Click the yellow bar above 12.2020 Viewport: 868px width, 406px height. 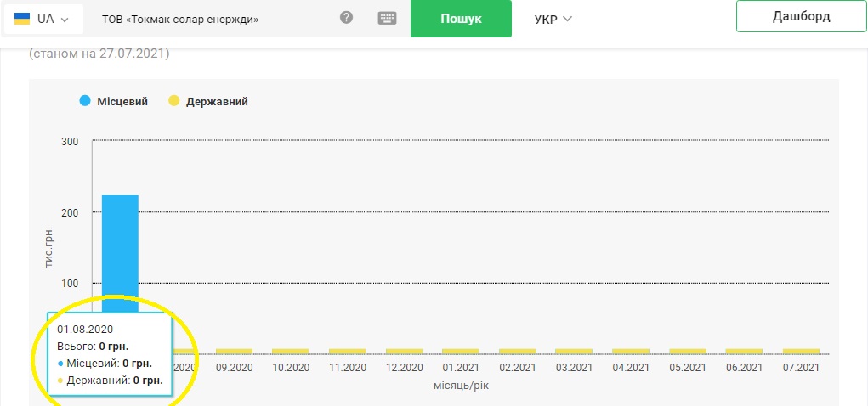click(404, 351)
